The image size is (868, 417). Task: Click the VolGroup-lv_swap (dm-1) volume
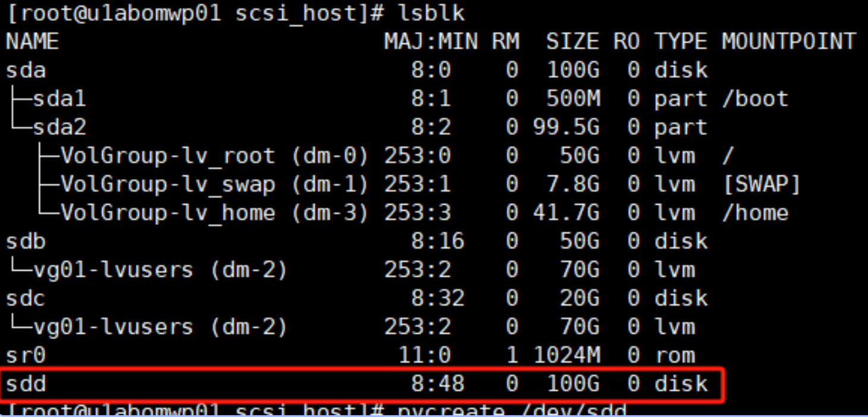tap(214, 184)
